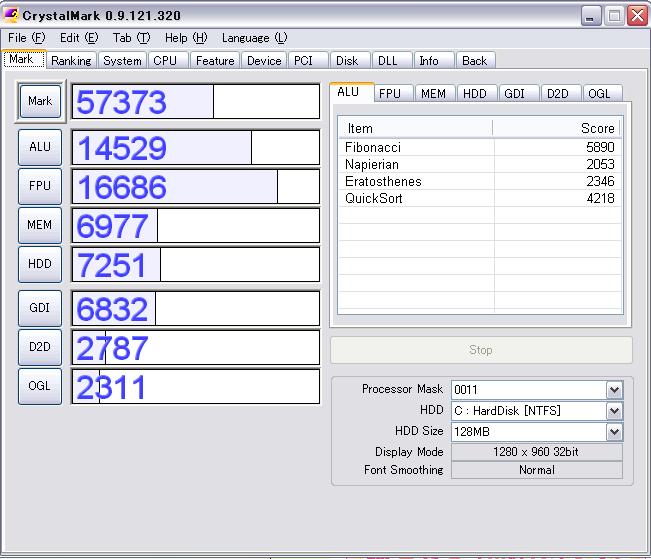651x559 pixels.
Task: Select the Fibonacci result row
Action: point(480,147)
